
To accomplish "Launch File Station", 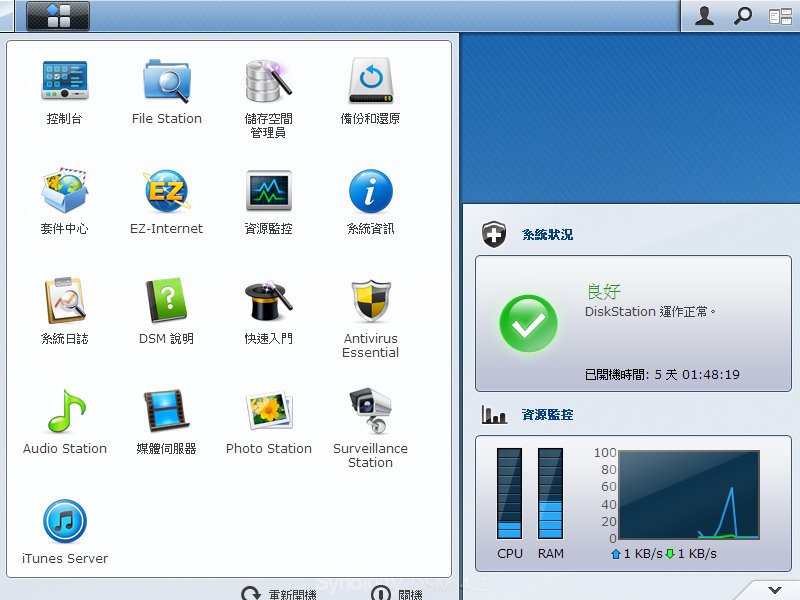I will 167,80.
